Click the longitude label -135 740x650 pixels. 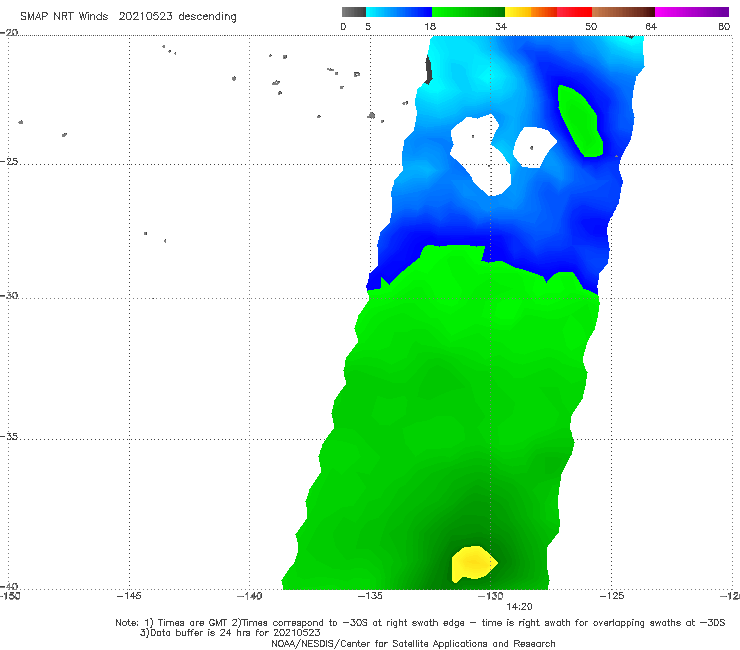pos(370,596)
